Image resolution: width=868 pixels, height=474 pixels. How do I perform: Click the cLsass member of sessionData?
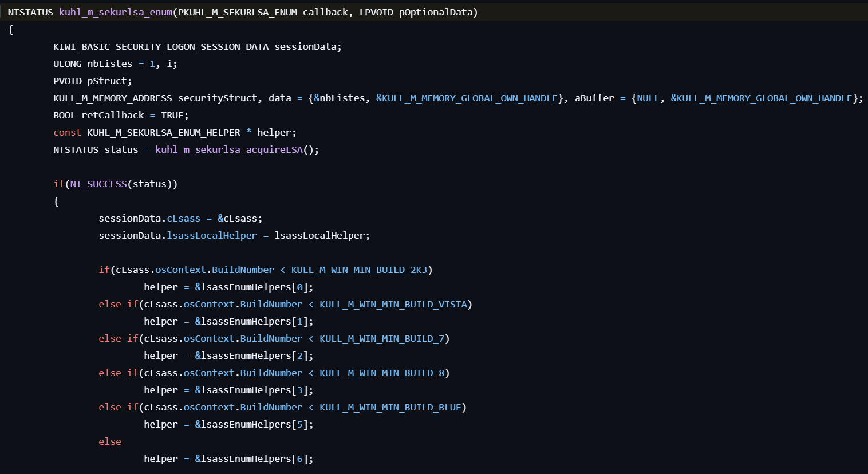pyautogui.click(x=184, y=218)
